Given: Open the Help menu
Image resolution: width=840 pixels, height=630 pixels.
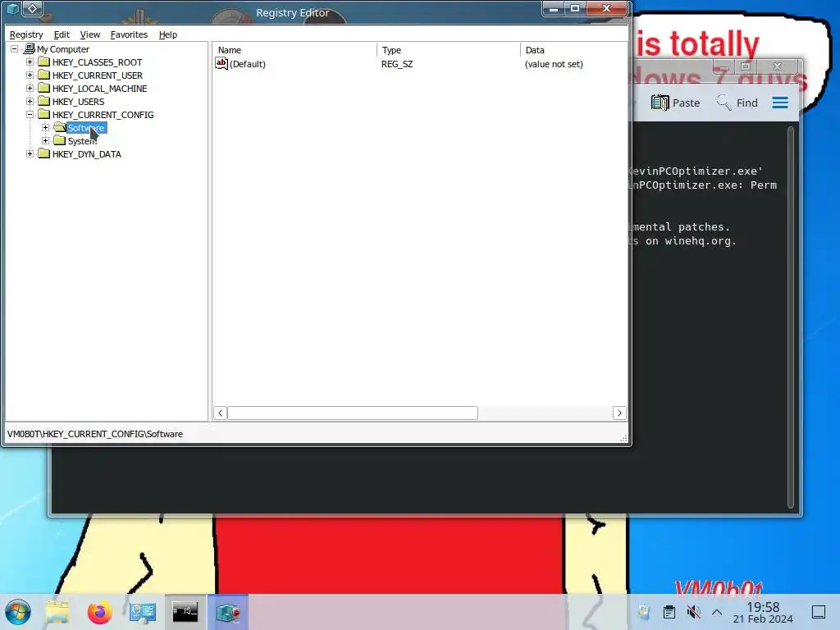Looking at the screenshot, I should [167, 34].
